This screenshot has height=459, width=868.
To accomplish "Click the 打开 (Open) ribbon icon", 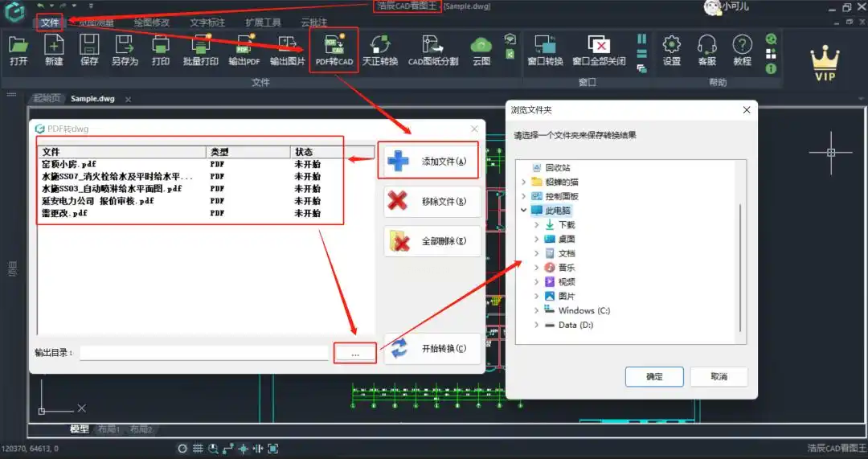I will 18,50.
